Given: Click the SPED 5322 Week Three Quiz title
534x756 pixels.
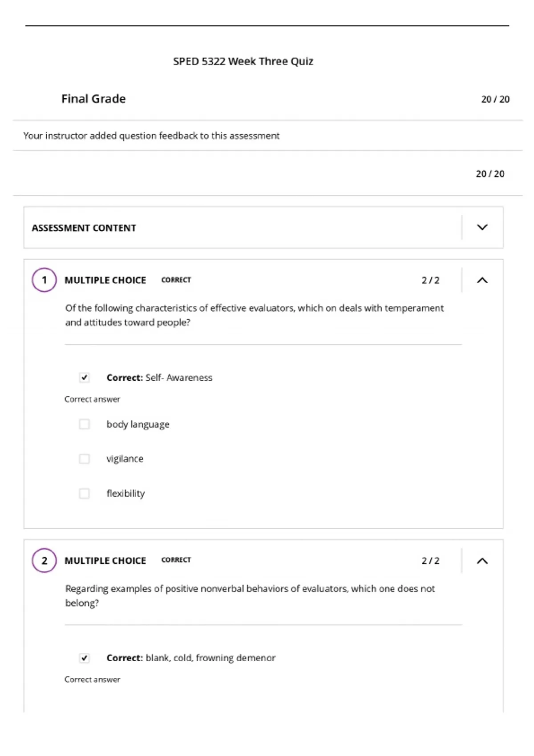Looking at the screenshot, I should 243,61.
